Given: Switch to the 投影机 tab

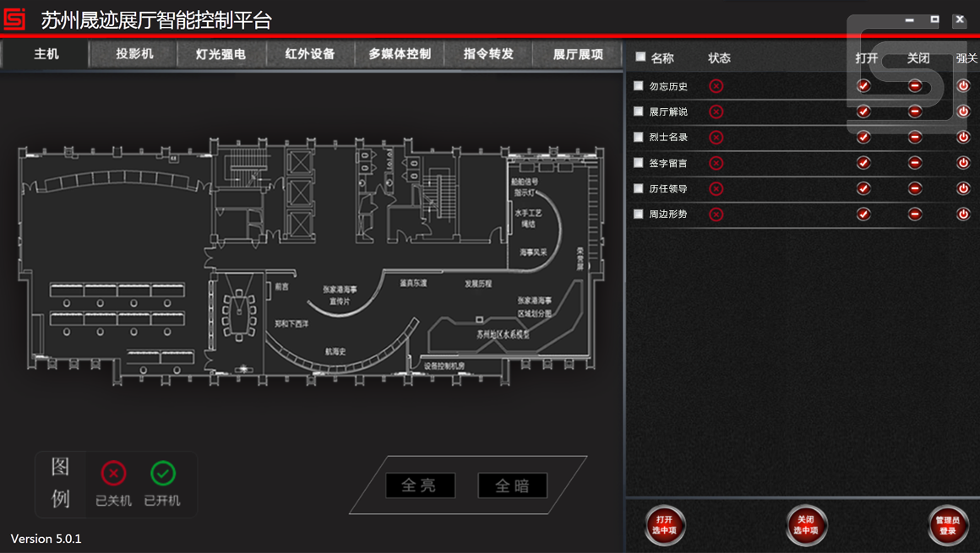Looking at the screenshot, I should [131, 53].
